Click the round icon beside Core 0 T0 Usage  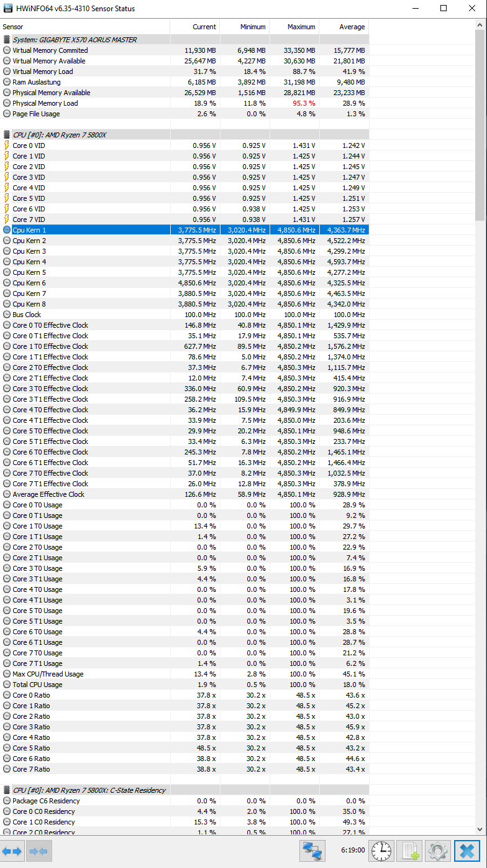(7, 505)
